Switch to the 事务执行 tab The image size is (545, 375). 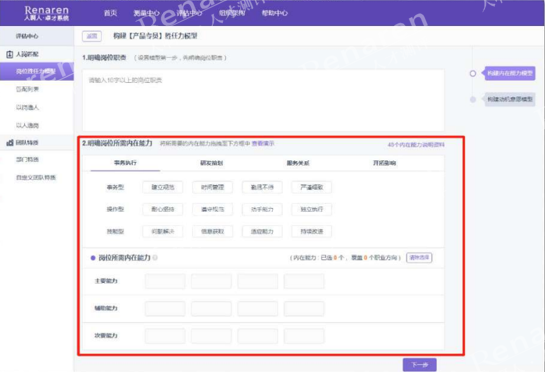click(125, 163)
